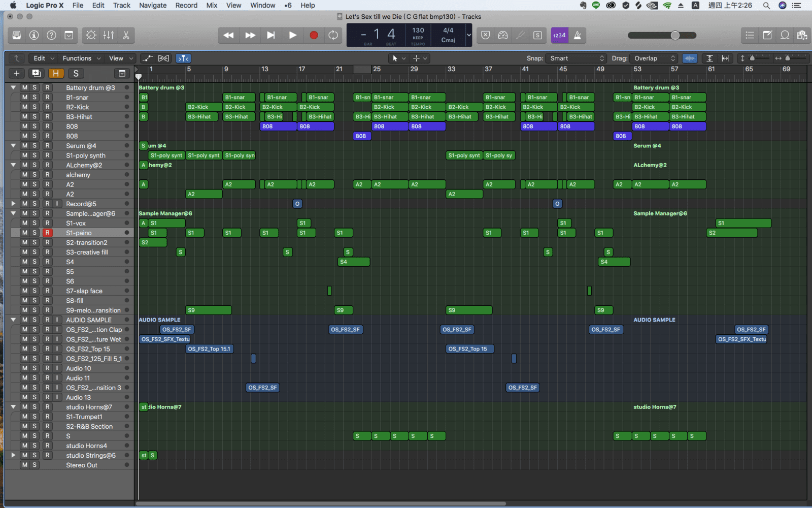The height and width of the screenshot is (508, 812).
Task: Open the Functions dropdown menu
Action: pyautogui.click(x=81, y=58)
